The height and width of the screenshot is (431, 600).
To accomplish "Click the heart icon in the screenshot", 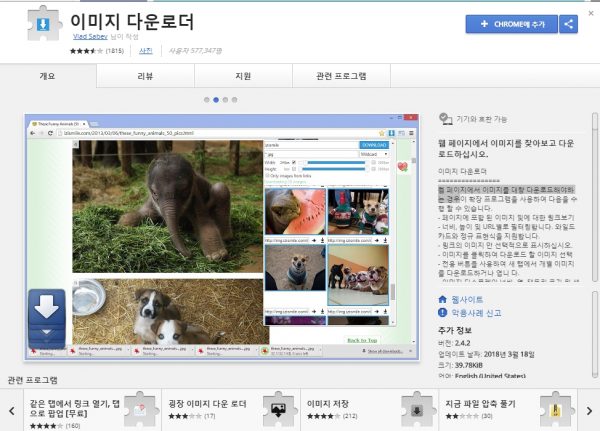I will [x=403, y=166].
